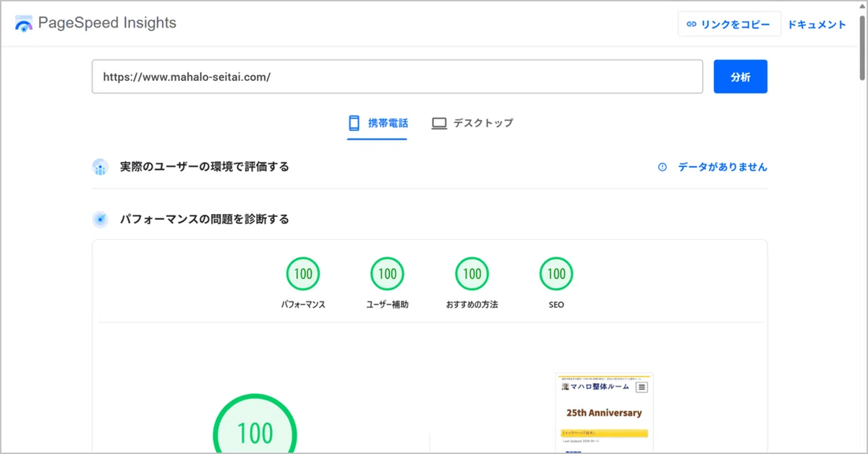
Task: Click the データがありません link
Action: (723, 167)
